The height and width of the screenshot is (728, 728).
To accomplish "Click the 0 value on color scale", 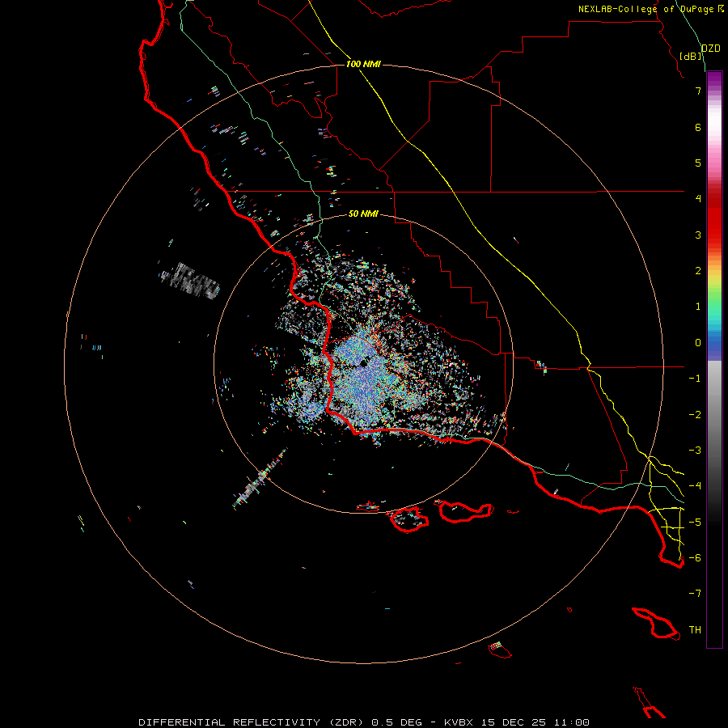I will (698, 343).
